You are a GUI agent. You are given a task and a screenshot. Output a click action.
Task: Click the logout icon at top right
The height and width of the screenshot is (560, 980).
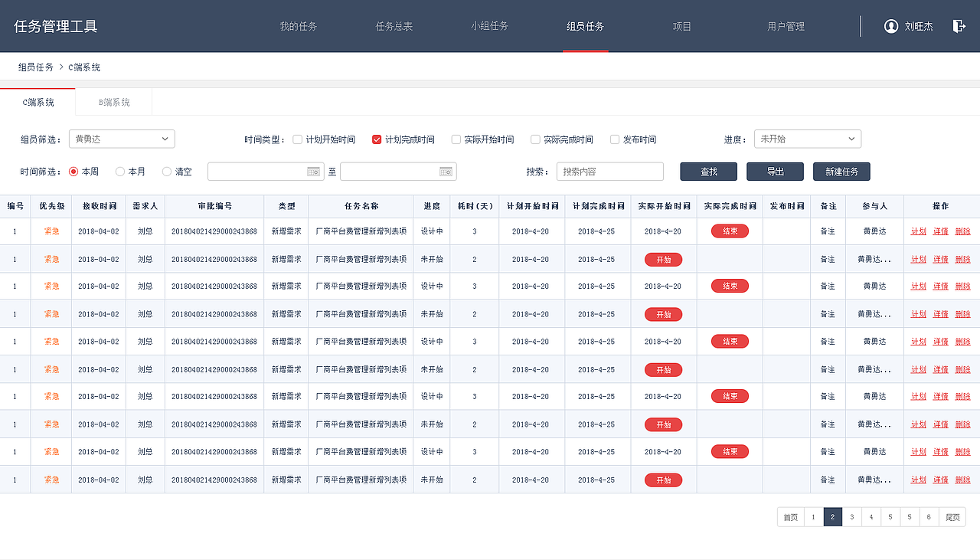pyautogui.click(x=959, y=25)
